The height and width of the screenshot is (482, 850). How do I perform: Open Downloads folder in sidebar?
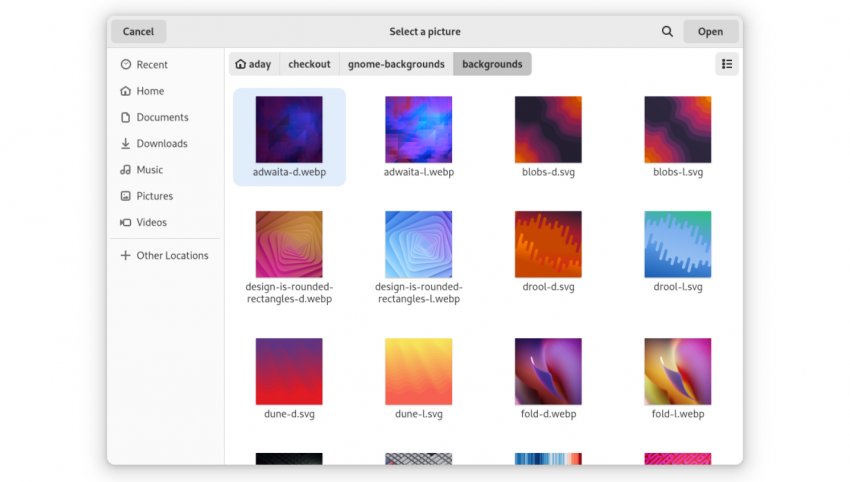click(161, 144)
